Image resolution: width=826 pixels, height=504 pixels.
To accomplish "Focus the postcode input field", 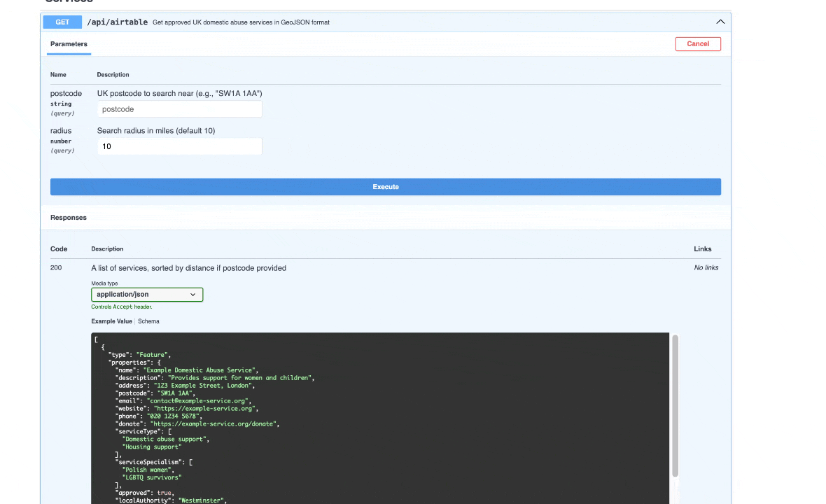I will pos(179,109).
